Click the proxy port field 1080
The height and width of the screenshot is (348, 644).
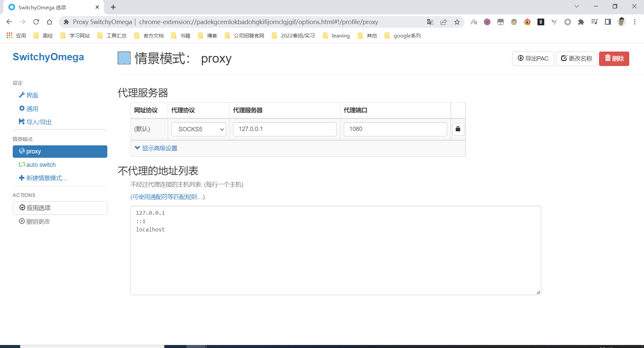pos(395,129)
